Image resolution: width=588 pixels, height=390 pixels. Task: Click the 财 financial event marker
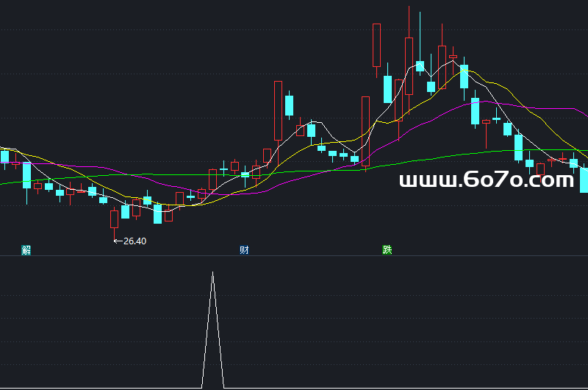243,250
